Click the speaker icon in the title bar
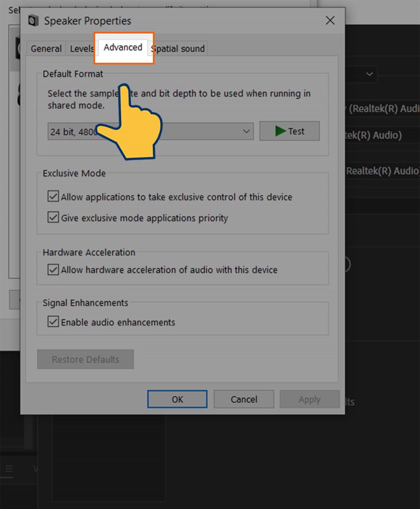 coord(33,20)
